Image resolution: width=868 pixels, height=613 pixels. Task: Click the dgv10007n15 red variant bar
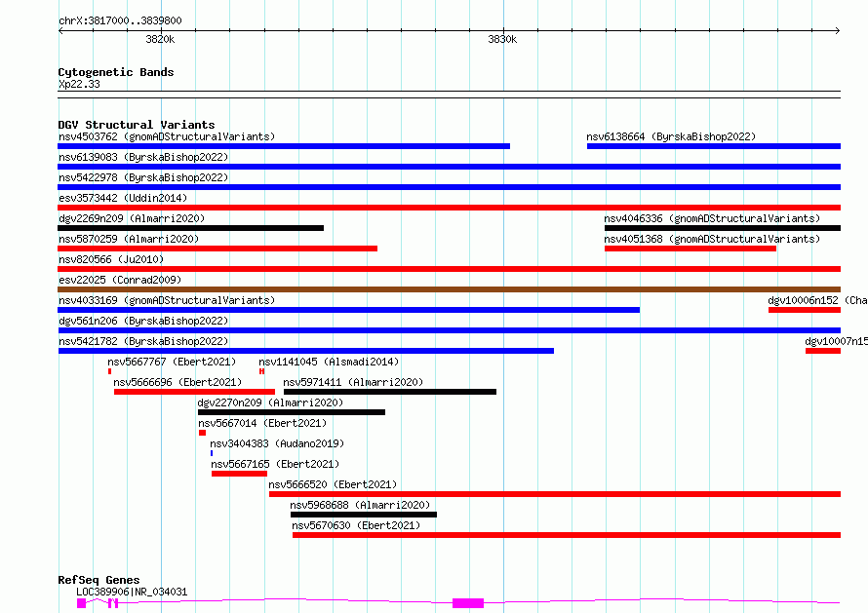[x=822, y=351]
